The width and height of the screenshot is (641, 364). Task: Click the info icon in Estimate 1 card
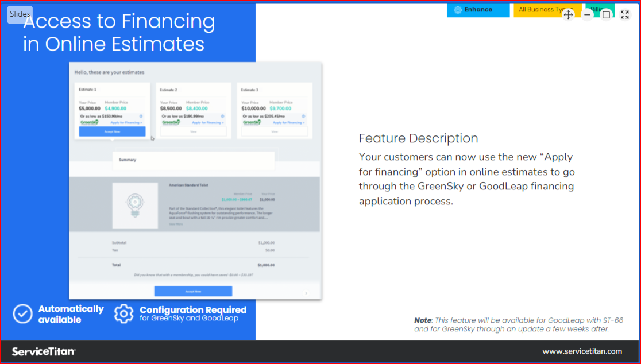(141, 116)
